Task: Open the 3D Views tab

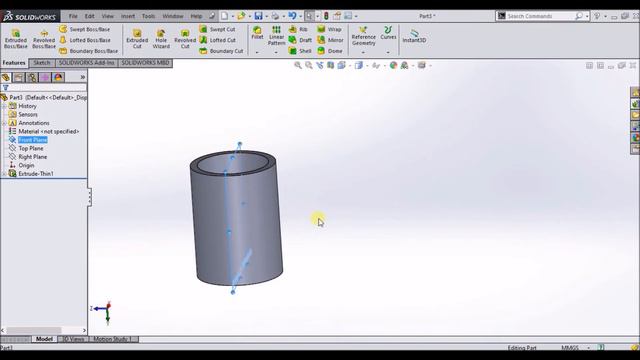Action: pyautogui.click(x=73, y=339)
